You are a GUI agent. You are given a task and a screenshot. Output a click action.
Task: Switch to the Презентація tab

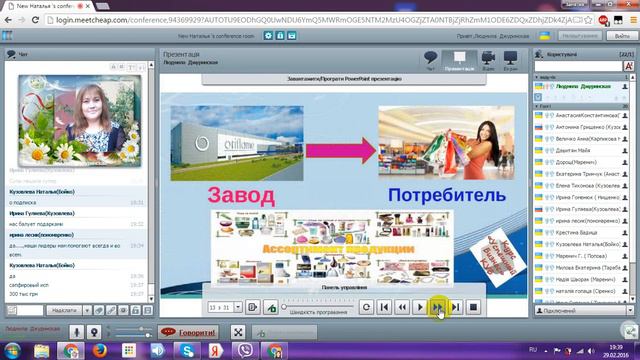tap(459, 60)
